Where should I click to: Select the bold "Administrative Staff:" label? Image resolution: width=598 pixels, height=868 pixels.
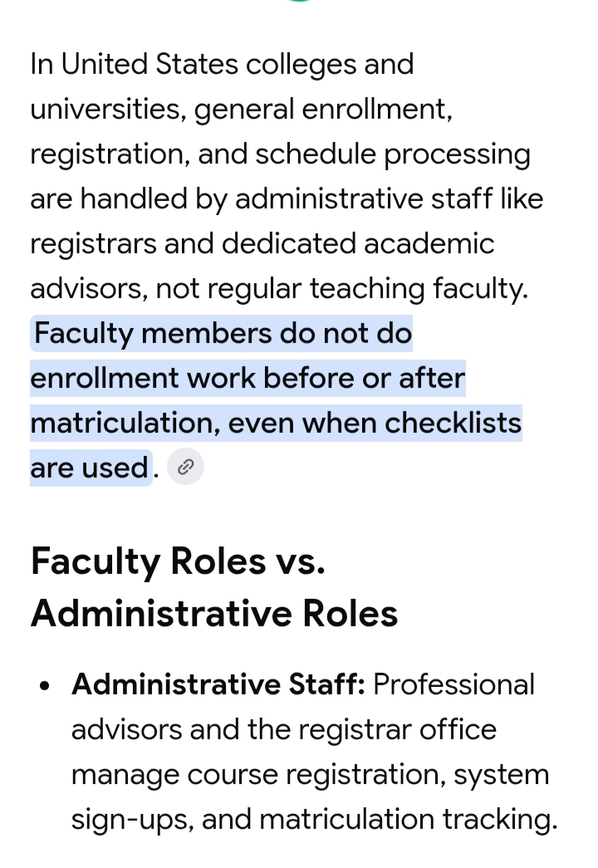[218, 684]
